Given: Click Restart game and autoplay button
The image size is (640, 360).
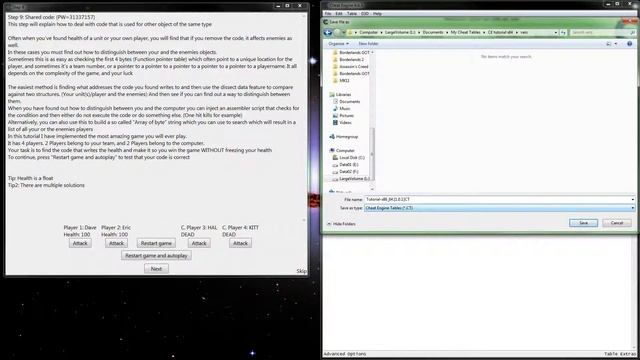Looking at the screenshot, I should point(156,256).
